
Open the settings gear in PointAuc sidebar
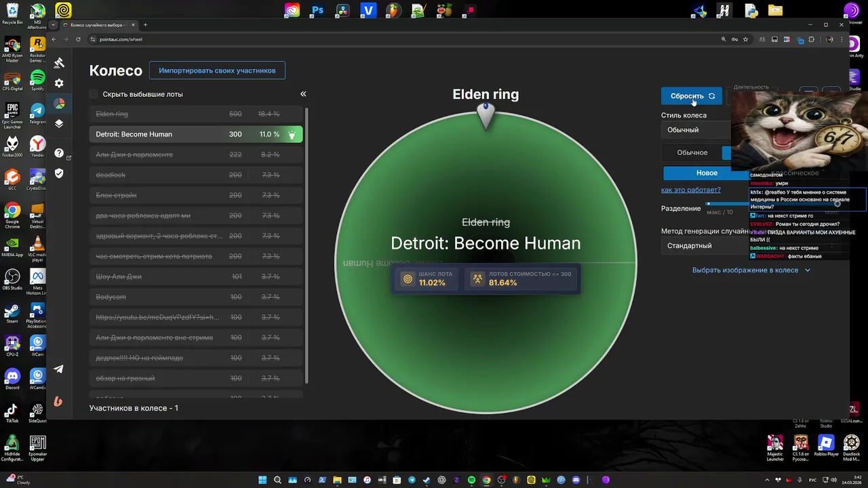pyautogui.click(x=59, y=83)
